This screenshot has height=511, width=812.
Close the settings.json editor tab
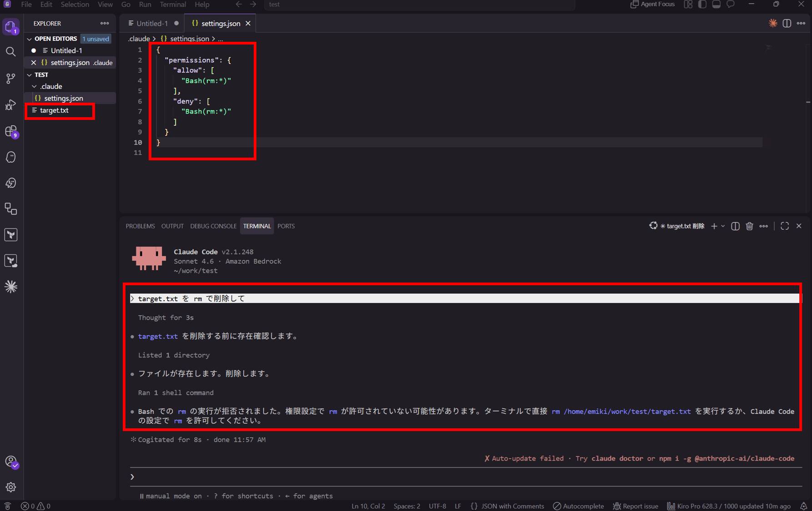tap(248, 23)
